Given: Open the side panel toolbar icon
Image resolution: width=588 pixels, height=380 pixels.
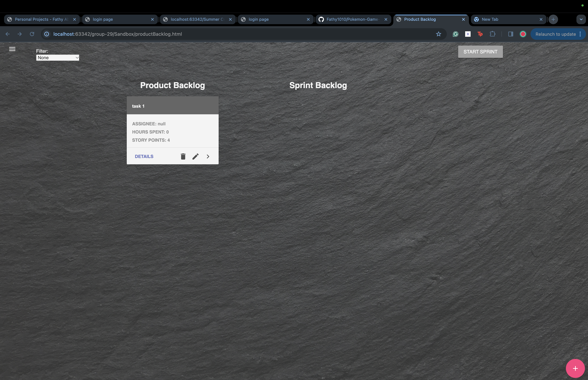Looking at the screenshot, I should 511,34.
